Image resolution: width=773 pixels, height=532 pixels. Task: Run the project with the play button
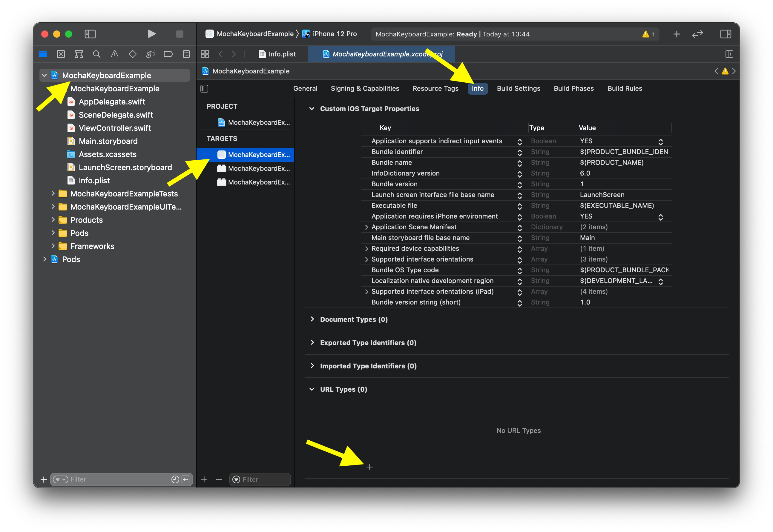coord(151,34)
